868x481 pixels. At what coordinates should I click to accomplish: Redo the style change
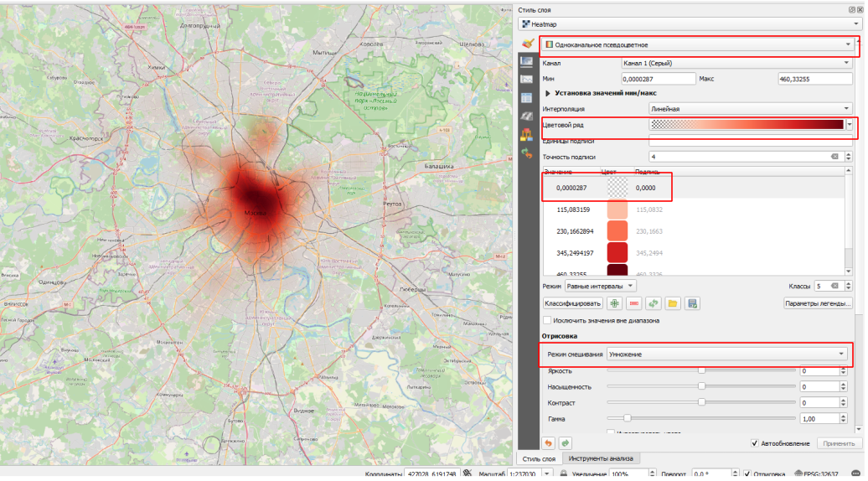click(566, 443)
